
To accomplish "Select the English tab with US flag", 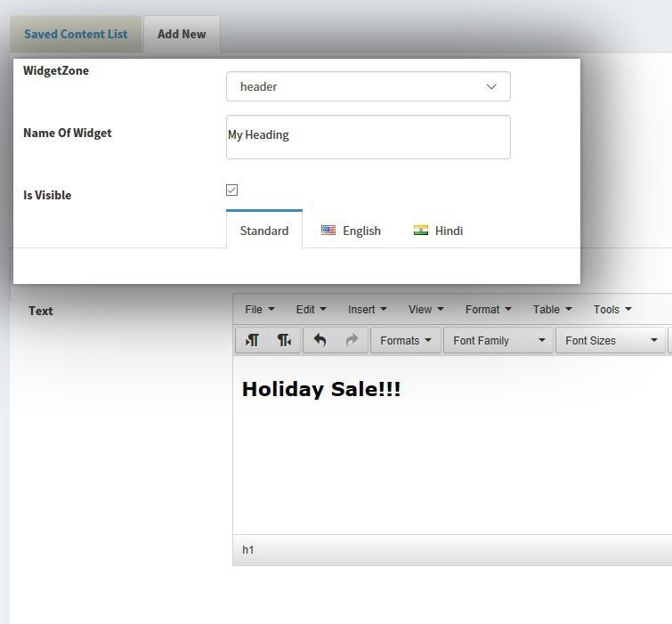I will click(x=352, y=231).
